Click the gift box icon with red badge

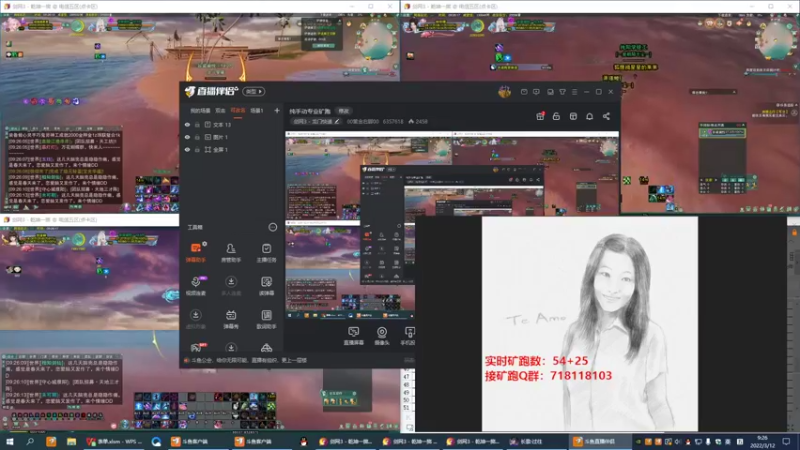tap(540, 116)
